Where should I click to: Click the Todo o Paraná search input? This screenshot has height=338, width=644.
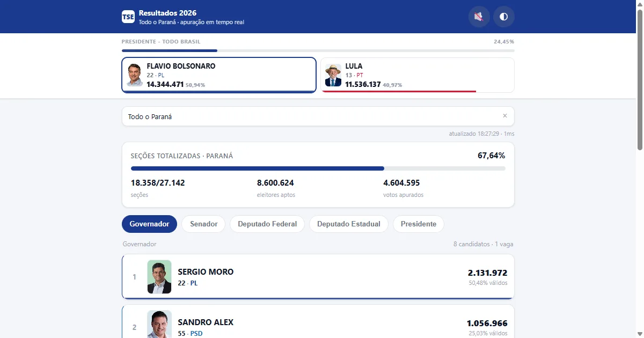coord(318,116)
